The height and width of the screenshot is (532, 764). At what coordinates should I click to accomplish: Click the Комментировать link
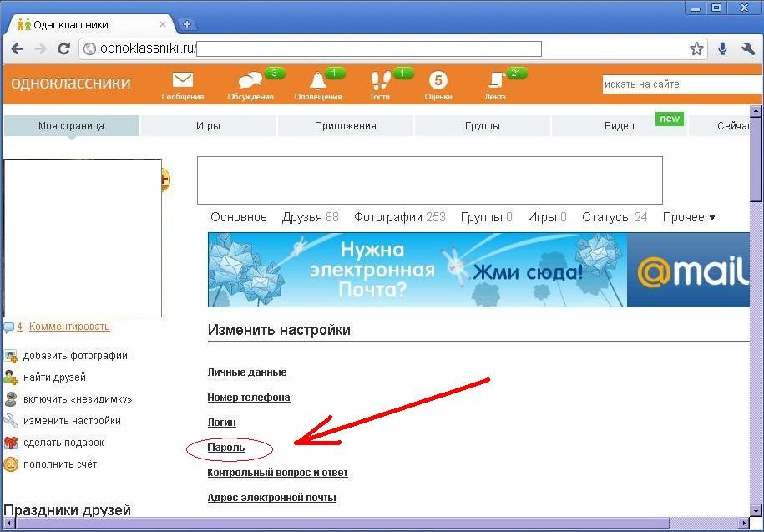click(69, 327)
